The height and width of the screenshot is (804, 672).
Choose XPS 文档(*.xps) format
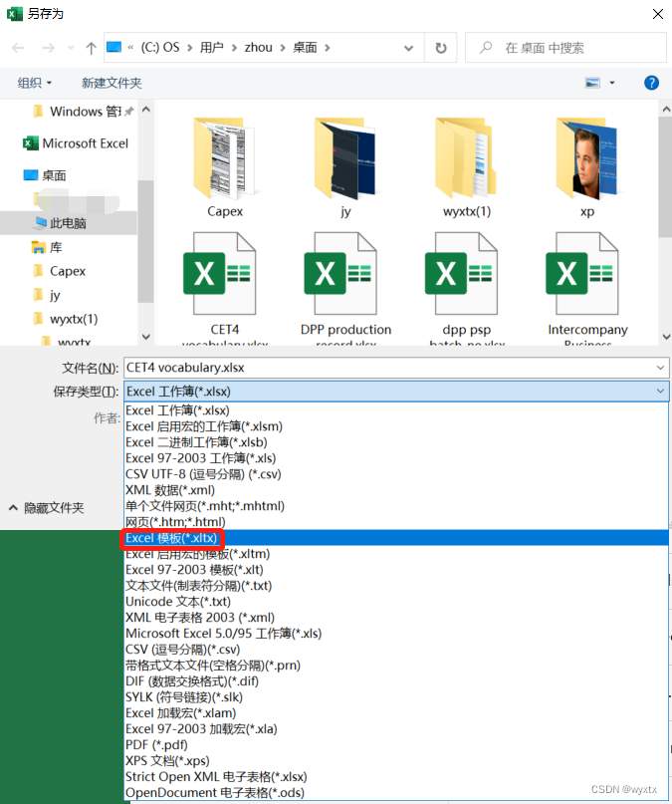click(x=396, y=760)
